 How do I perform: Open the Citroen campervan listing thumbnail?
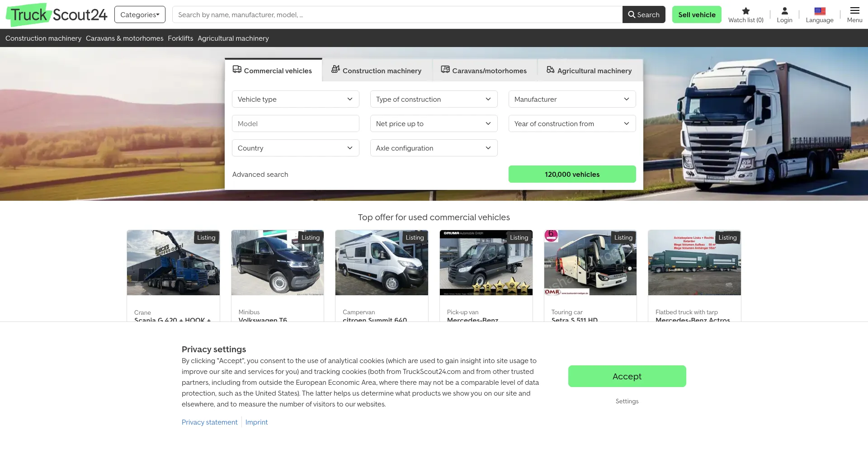coord(382,263)
